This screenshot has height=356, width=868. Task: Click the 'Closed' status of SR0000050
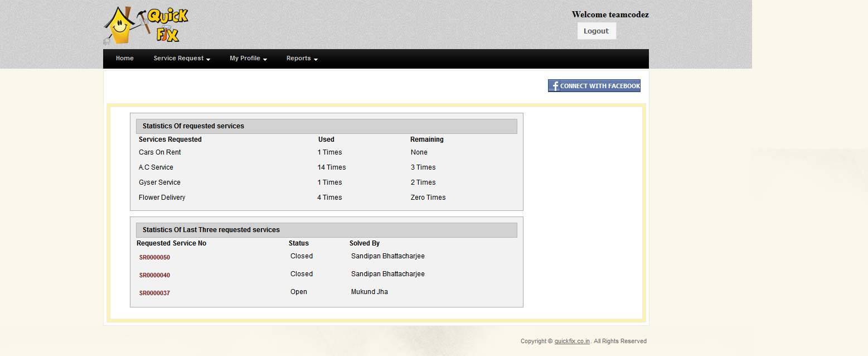[302, 256]
